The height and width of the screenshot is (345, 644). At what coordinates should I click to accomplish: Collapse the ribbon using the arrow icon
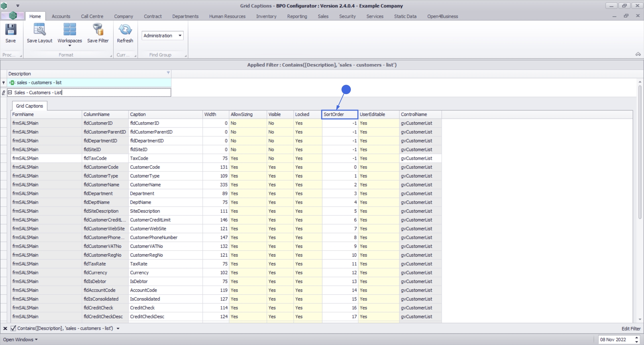click(638, 54)
